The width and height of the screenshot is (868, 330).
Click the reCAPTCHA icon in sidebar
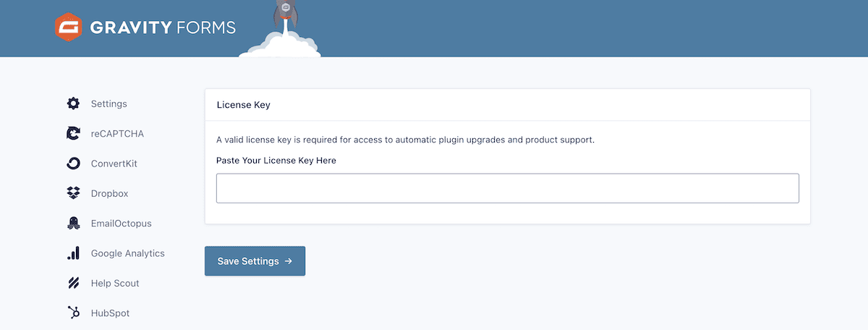73,133
